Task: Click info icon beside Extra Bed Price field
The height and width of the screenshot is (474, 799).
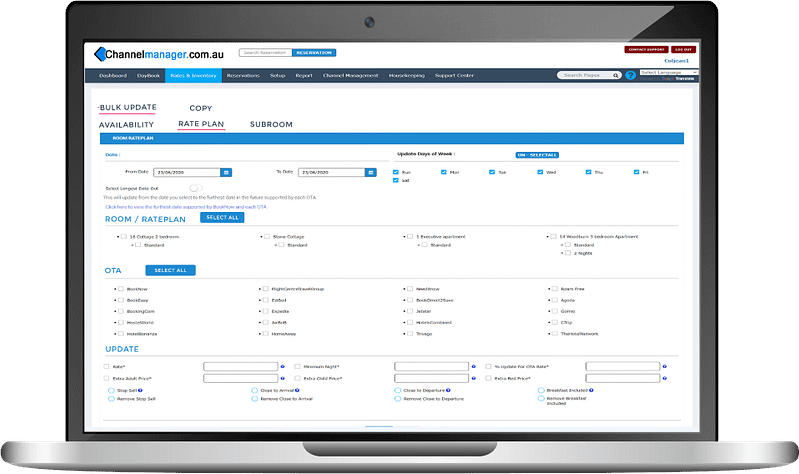Action: (664, 378)
